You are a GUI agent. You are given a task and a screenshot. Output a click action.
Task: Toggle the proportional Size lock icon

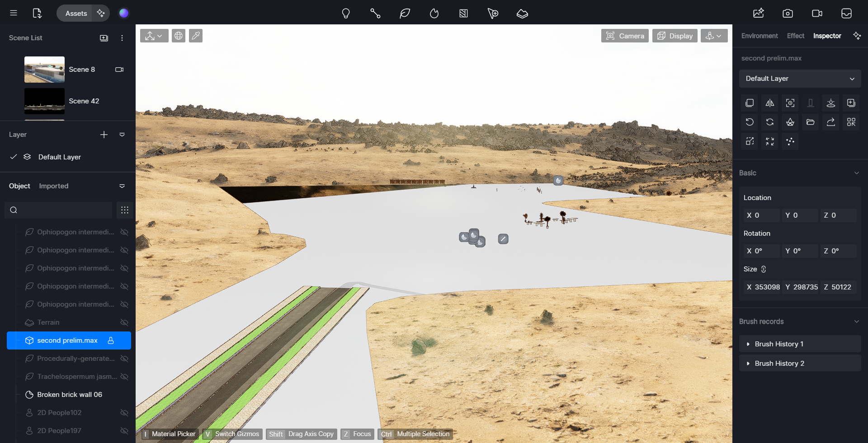point(764,269)
